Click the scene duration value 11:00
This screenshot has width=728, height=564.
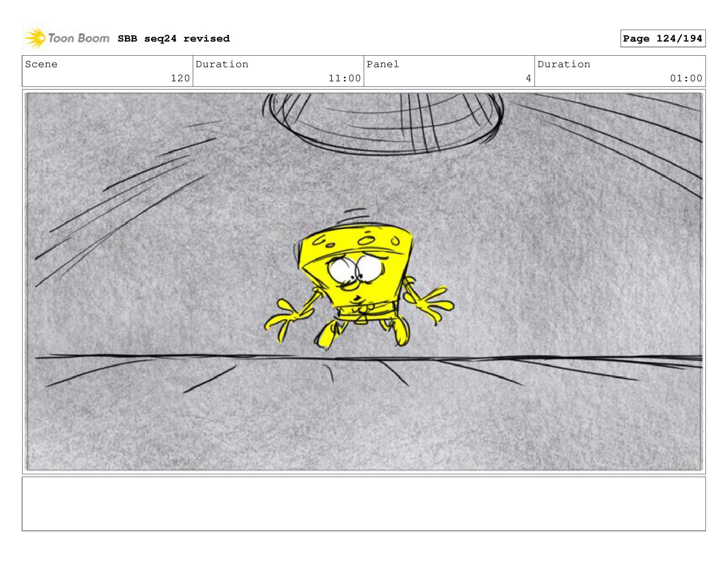pos(345,78)
